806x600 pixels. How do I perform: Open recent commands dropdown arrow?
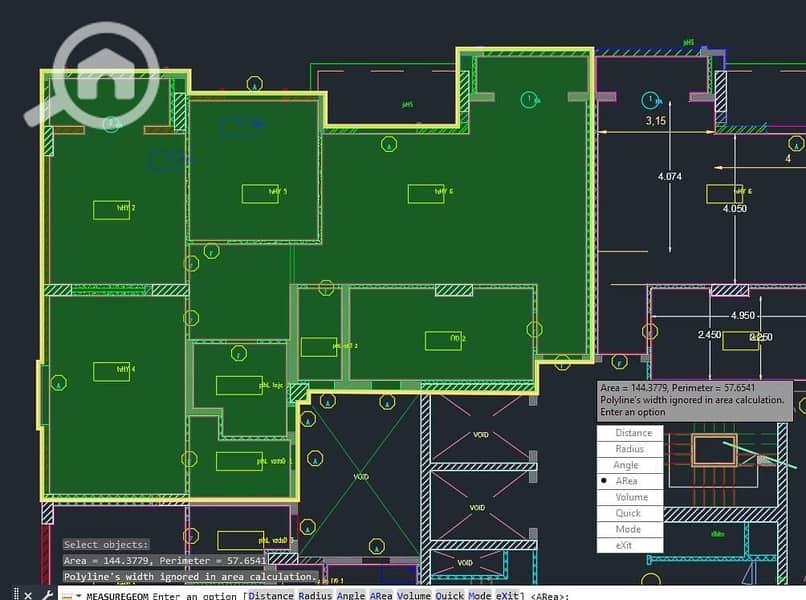79,595
